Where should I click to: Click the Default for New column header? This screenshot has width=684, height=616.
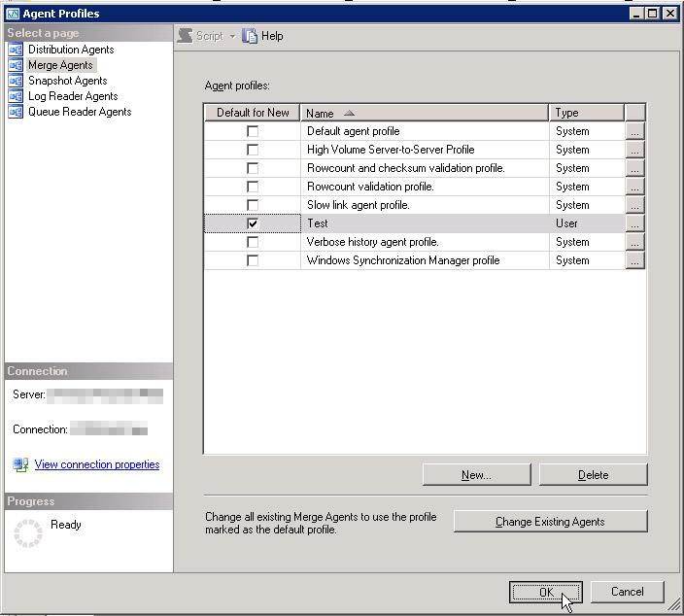[253, 113]
